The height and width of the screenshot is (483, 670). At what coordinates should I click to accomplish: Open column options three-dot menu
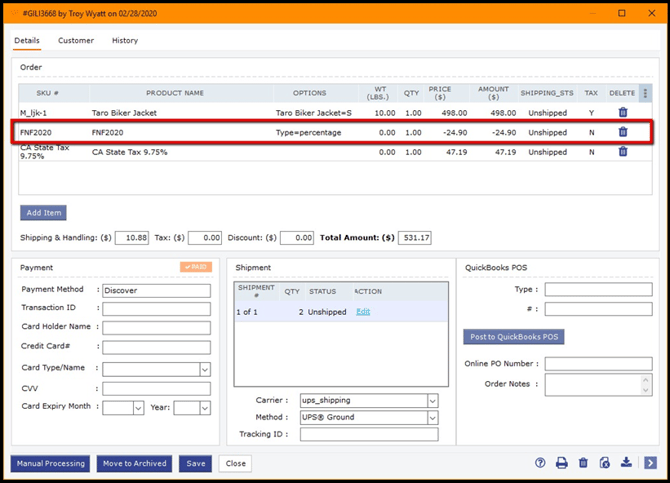click(645, 93)
